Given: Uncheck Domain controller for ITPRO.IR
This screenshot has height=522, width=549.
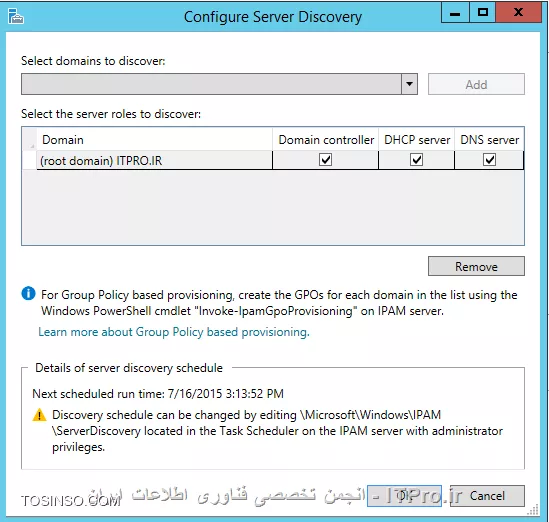Looking at the screenshot, I should pos(325,160).
